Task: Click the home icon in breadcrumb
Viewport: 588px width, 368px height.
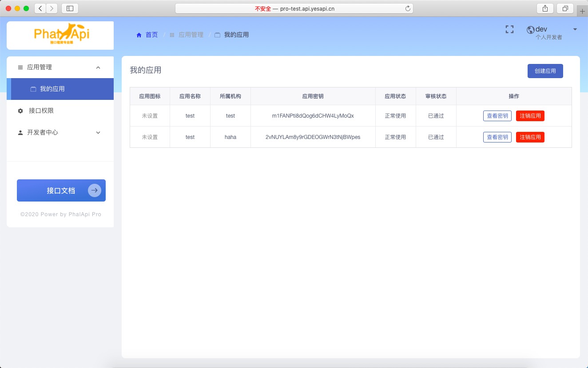Action: (x=139, y=35)
